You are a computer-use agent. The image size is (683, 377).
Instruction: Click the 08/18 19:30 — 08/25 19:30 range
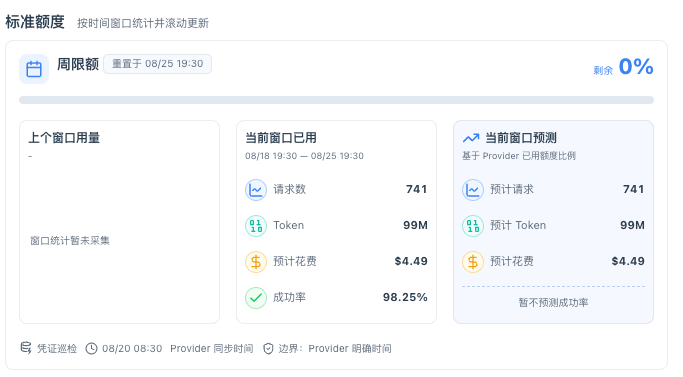304,156
